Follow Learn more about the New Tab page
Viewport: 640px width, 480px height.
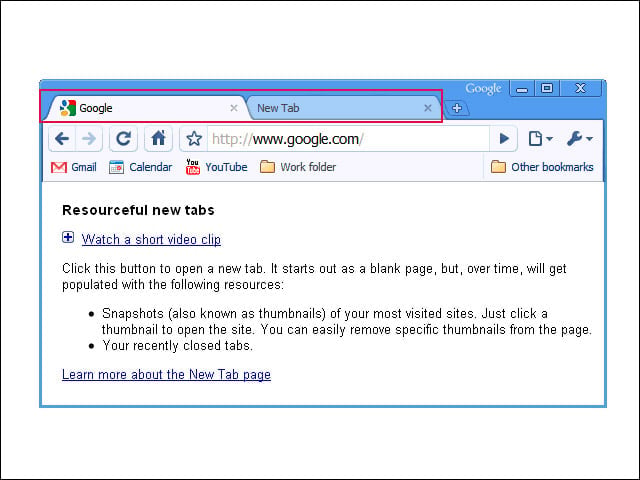coord(166,374)
